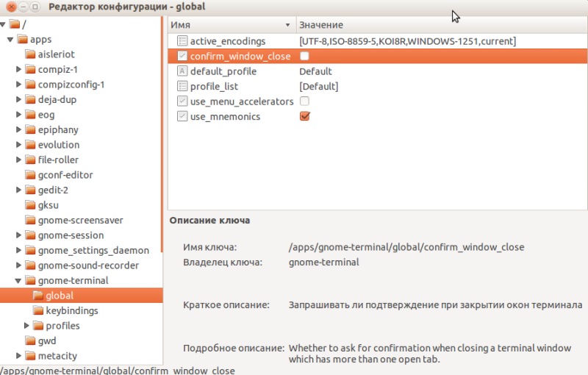Click the gwd folder icon
This screenshot has width=588, height=375.
tap(30, 340)
